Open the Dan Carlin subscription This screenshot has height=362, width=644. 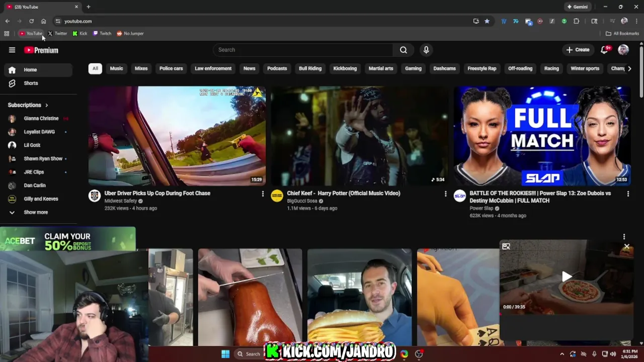tap(38, 186)
